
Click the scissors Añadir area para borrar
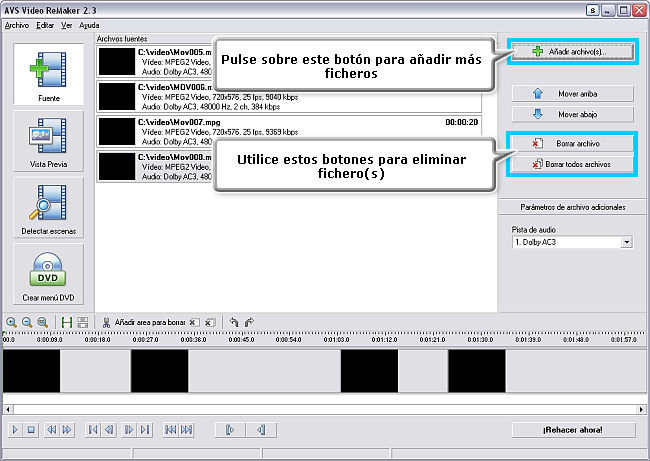tap(143, 322)
